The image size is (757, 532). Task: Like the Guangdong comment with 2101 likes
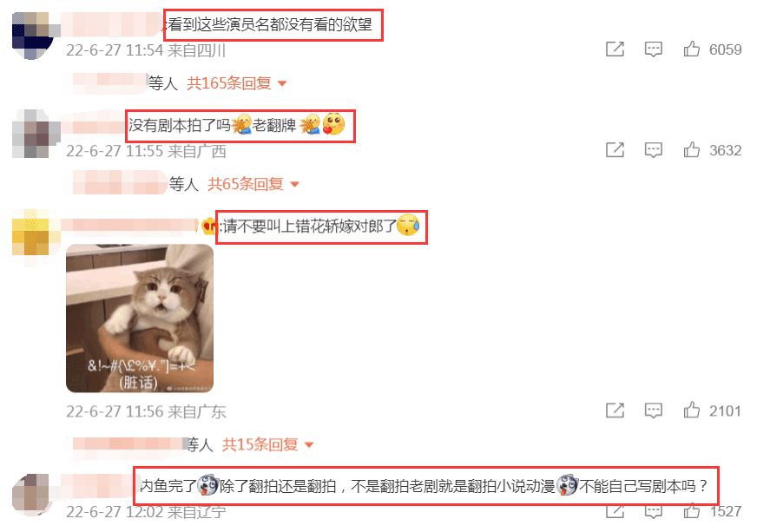pos(691,410)
